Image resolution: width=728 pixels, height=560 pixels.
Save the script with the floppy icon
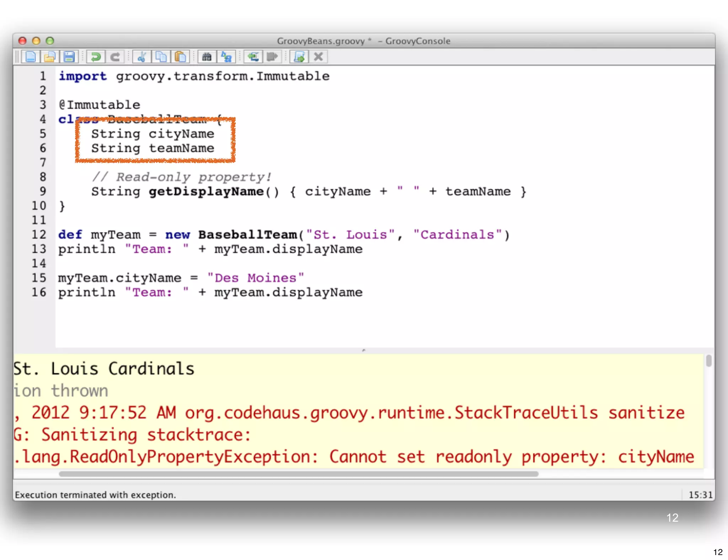tap(69, 57)
